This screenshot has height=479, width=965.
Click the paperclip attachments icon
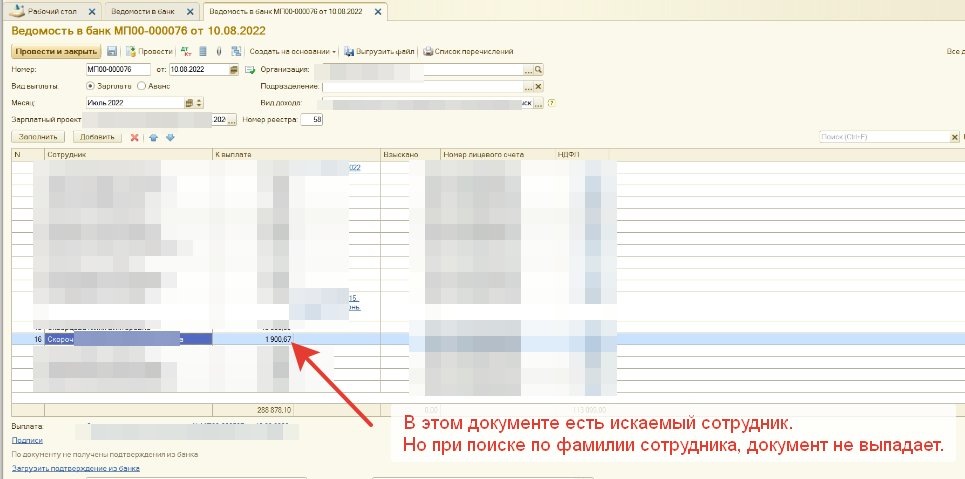(219, 51)
